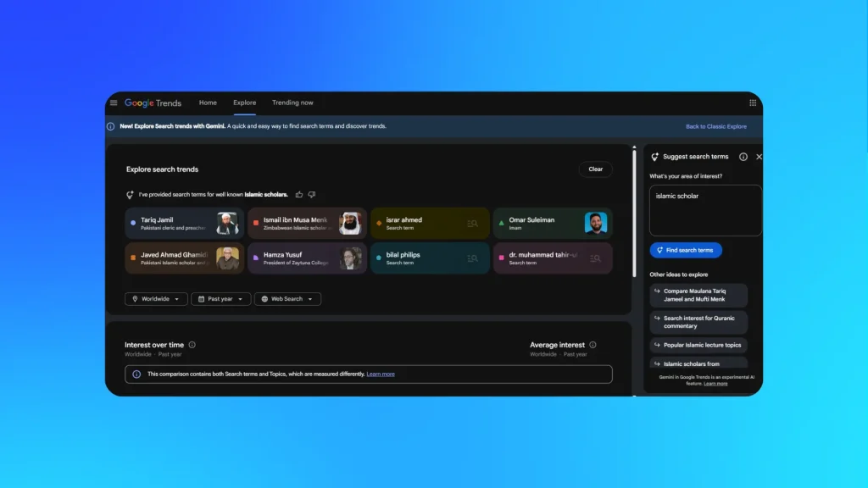Click the area of interest text box
The width and height of the screenshot is (868, 488).
(704, 210)
